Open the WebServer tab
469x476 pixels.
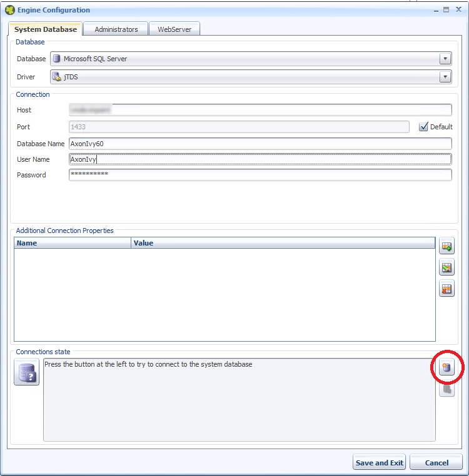pos(174,29)
